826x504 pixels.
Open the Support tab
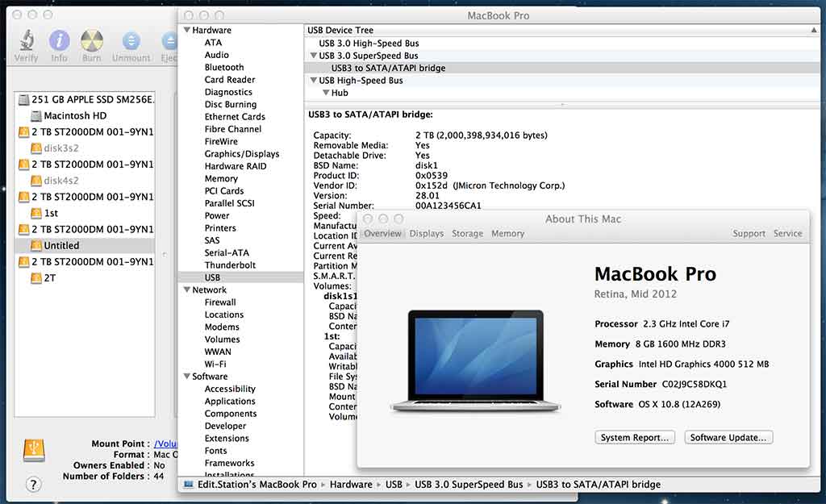click(749, 233)
